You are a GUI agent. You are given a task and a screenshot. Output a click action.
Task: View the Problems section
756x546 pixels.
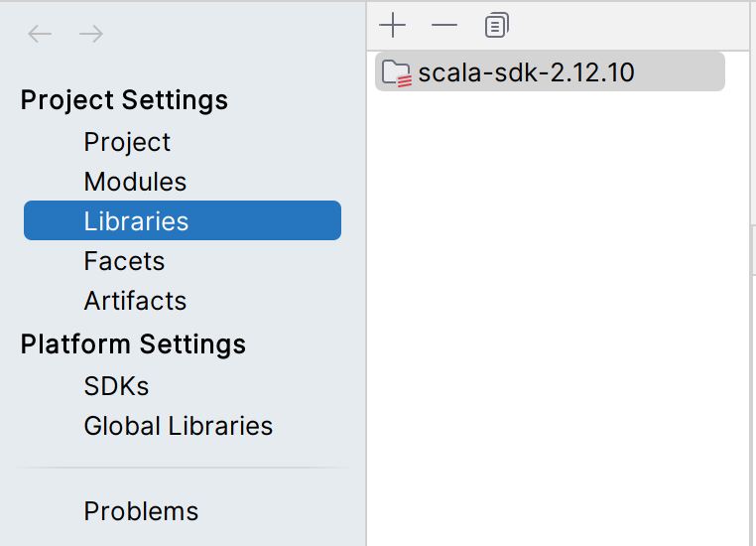[141, 511]
